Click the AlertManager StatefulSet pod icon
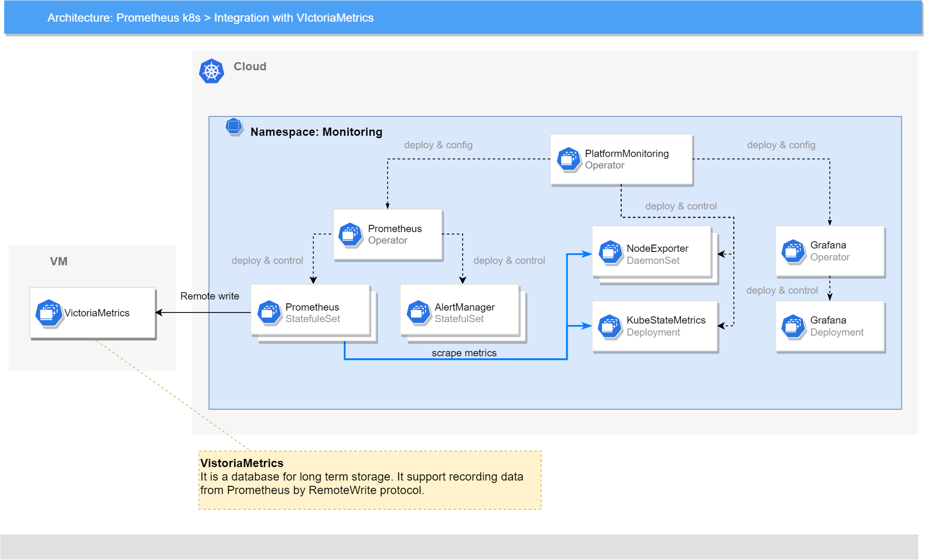The height and width of the screenshot is (560, 925). click(418, 313)
